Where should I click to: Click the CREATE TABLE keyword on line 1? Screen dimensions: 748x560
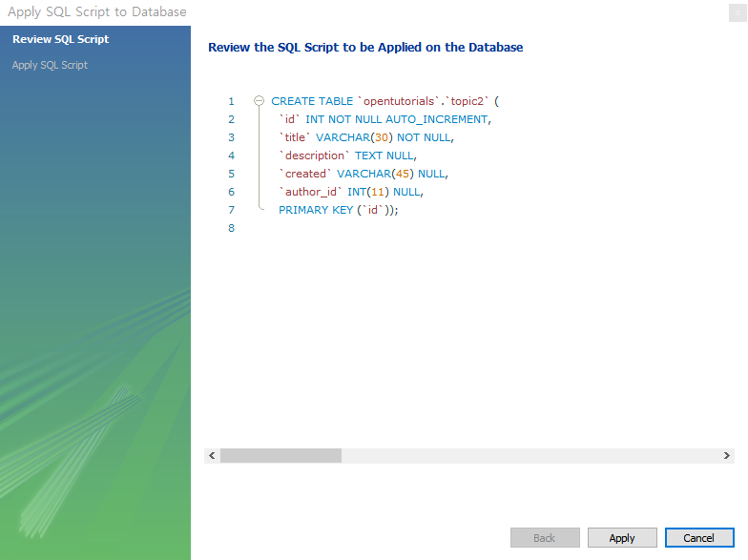click(312, 101)
